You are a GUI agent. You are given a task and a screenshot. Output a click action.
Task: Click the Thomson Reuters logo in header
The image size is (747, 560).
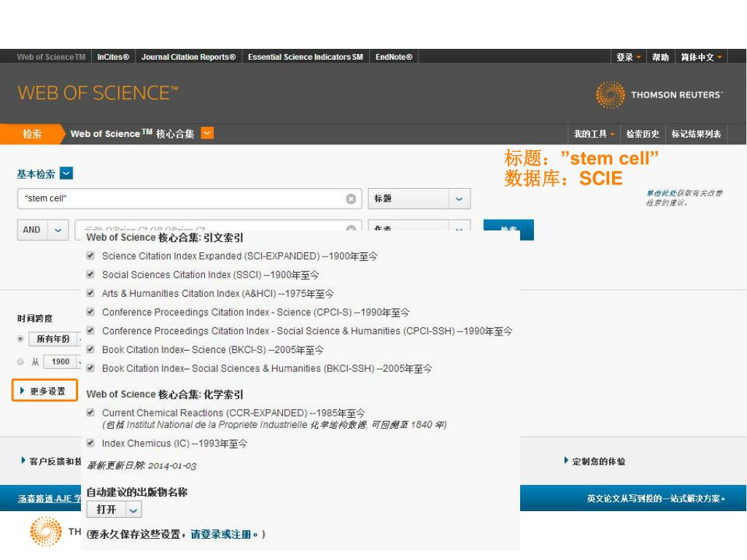pos(659,95)
